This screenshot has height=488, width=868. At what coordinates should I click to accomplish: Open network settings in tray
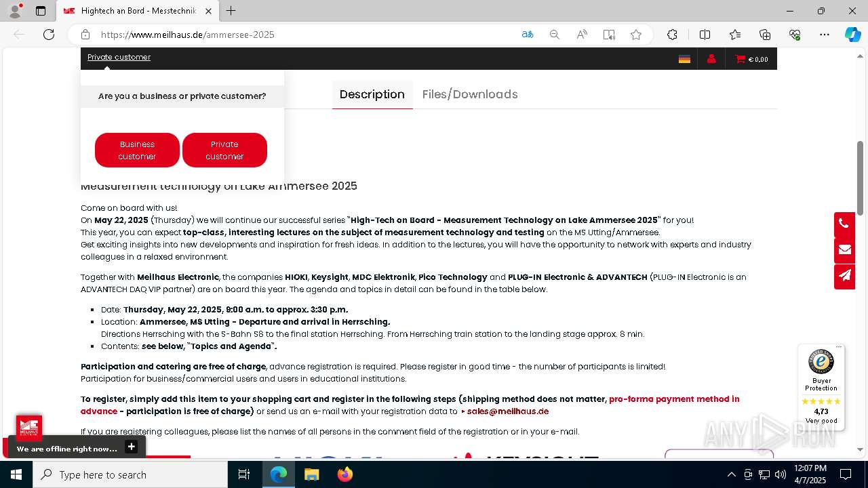click(764, 474)
